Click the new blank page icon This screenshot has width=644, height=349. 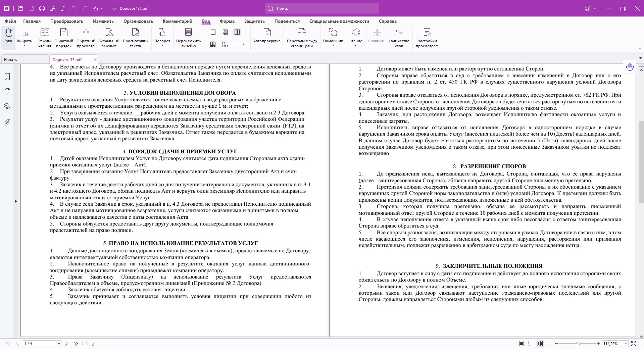tap(63, 8)
